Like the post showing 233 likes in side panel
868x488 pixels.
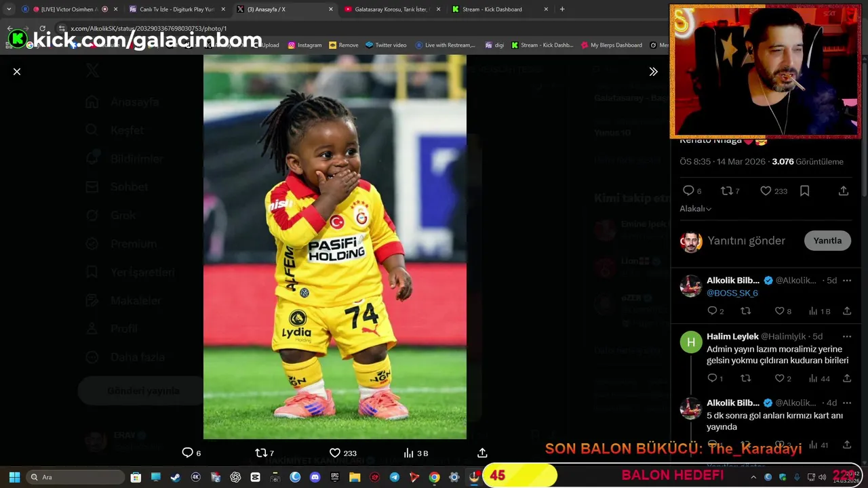(766, 191)
